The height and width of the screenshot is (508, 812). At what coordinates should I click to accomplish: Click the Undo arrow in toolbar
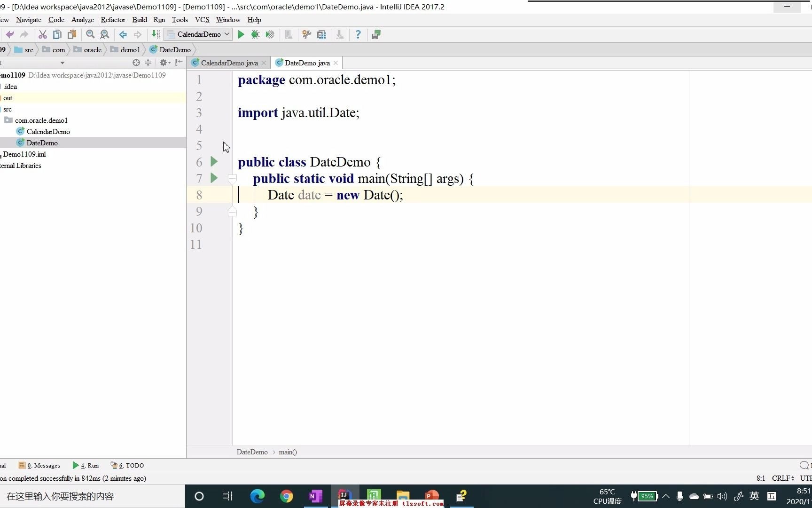[x=10, y=34]
